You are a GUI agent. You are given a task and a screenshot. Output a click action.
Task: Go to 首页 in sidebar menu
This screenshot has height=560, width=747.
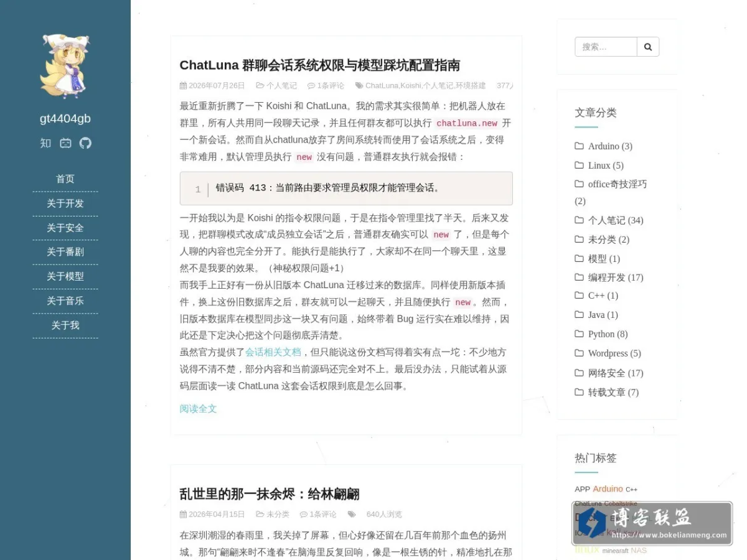[x=65, y=179]
